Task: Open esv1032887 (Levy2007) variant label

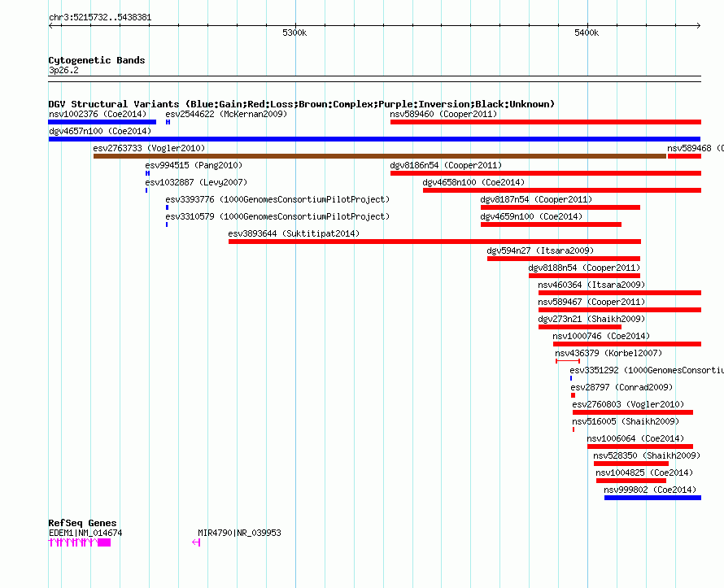Action: (x=196, y=182)
